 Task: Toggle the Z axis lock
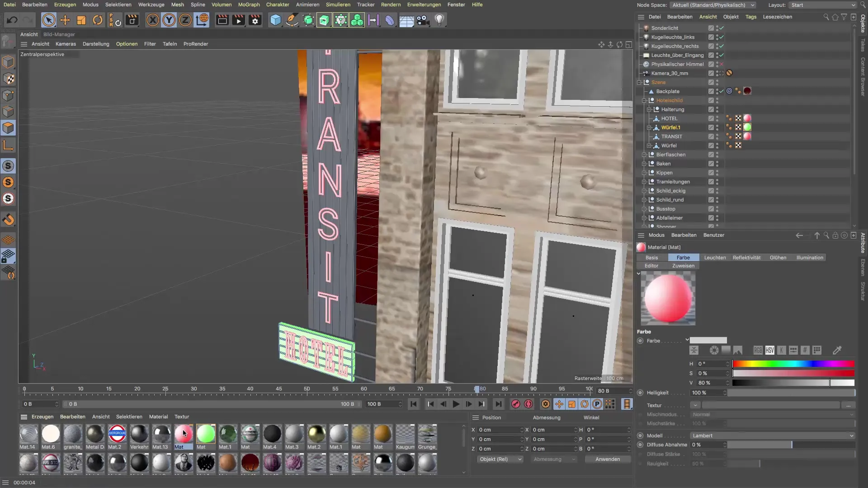pos(185,20)
